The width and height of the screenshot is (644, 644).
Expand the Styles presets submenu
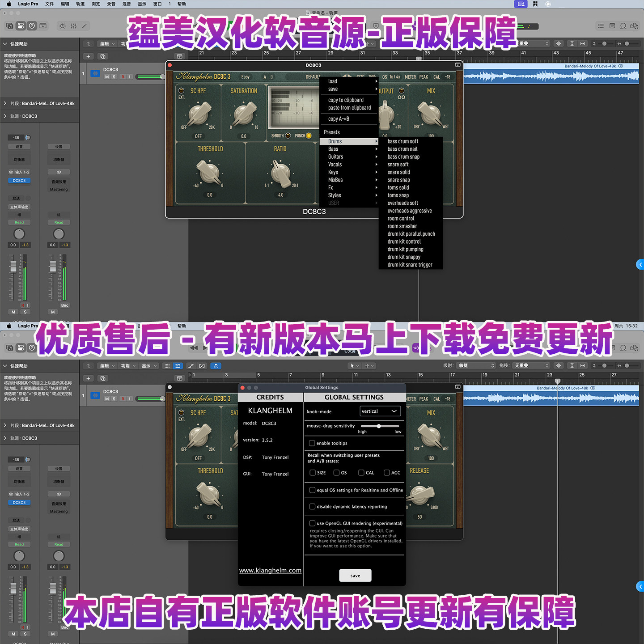(349, 195)
